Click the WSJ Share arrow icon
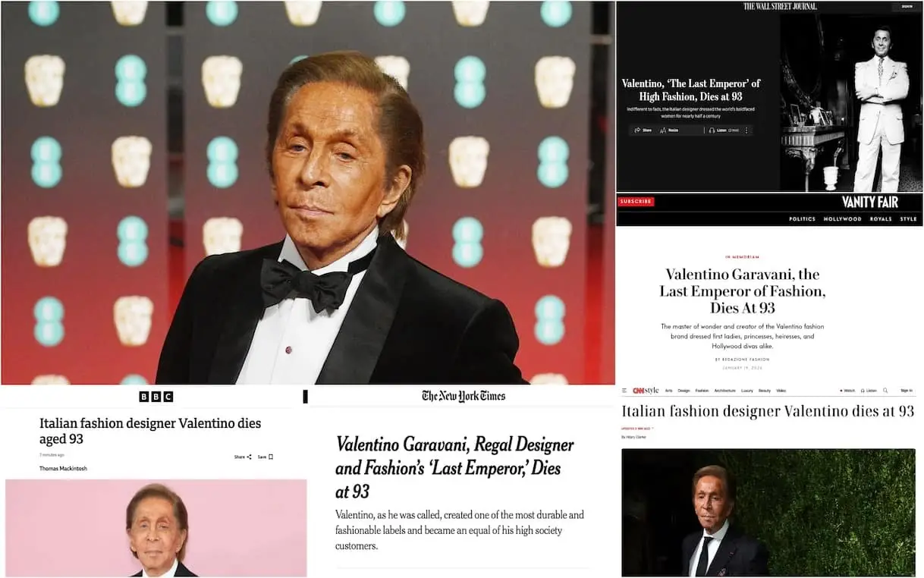 tap(638, 130)
